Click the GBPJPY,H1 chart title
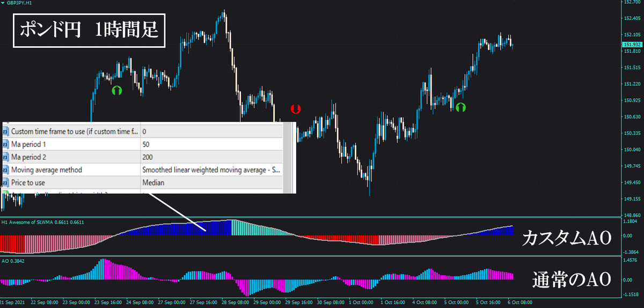 tap(20, 3)
